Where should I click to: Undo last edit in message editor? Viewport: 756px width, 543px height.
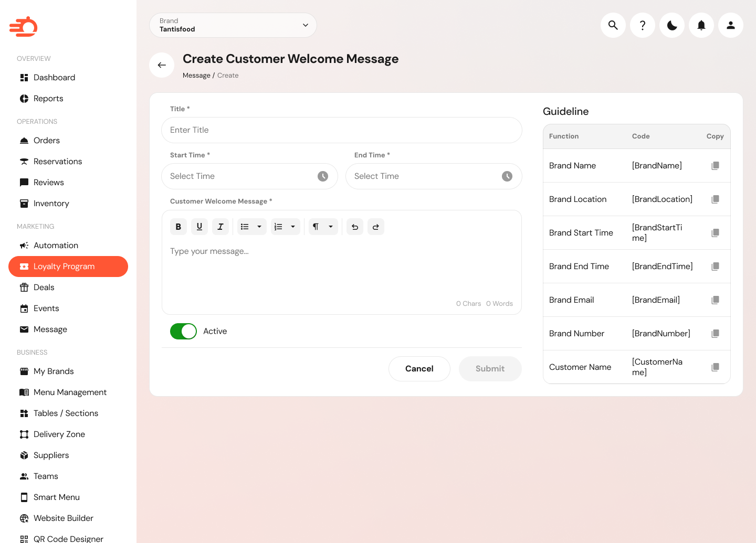355,227
